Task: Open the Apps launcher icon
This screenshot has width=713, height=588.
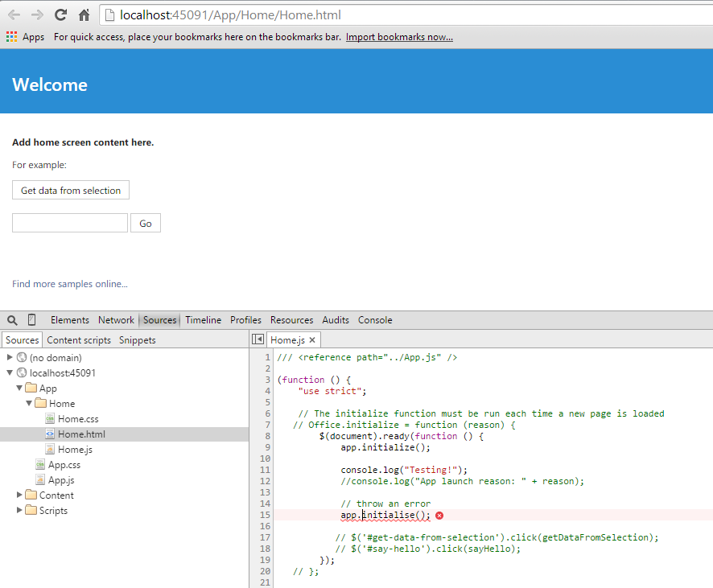Action: pos(11,36)
